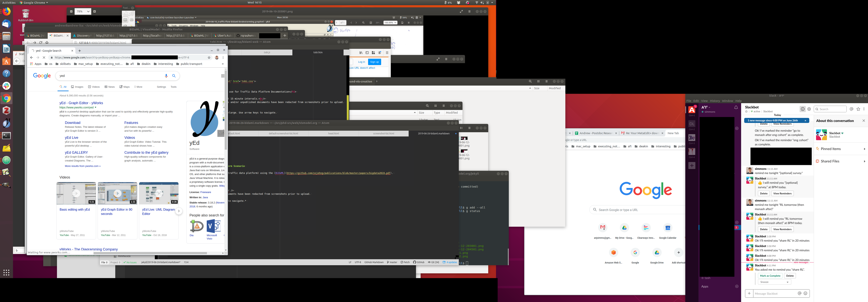Viewport: 868px width, 302px height.
Task: Open the Google apps grid icon
Action: [223, 76]
